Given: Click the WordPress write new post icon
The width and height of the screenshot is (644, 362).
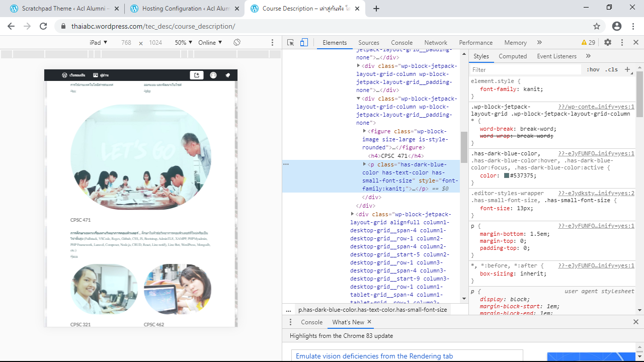Looking at the screenshot, I should point(197,75).
